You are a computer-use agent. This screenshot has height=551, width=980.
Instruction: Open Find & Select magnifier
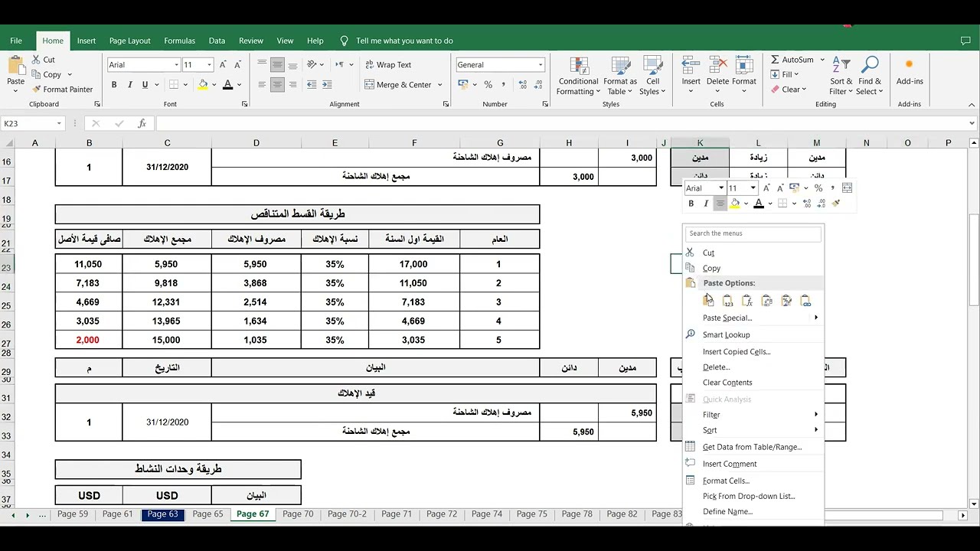click(x=870, y=76)
